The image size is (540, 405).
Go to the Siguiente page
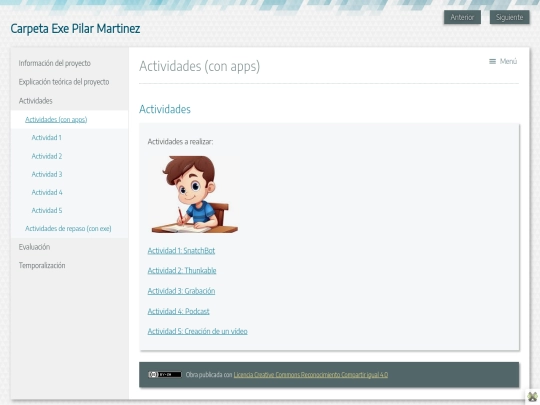tap(509, 17)
